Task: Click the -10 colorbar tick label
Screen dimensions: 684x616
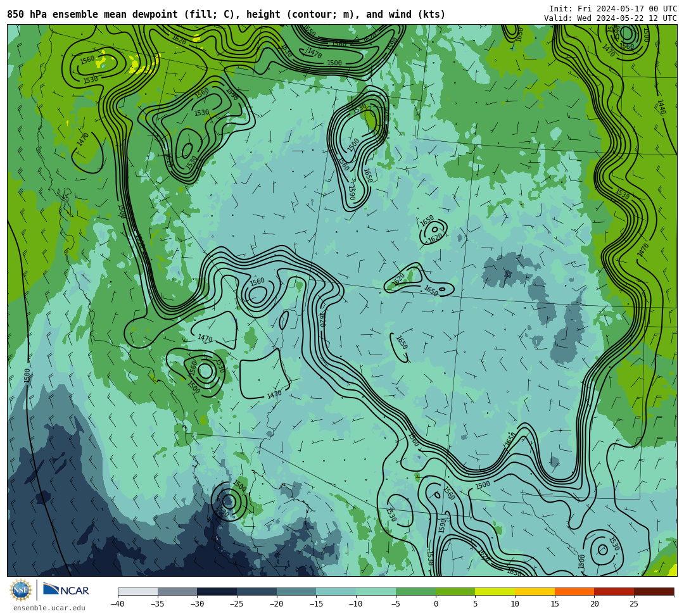Action: (355, 604)
